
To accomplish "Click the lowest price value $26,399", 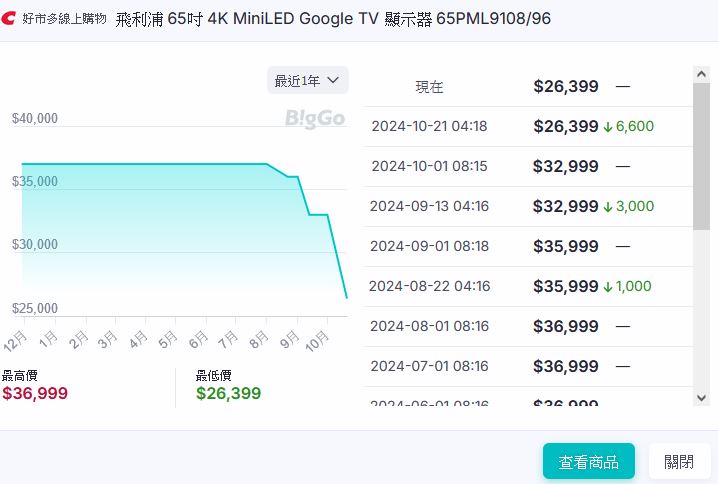I will click(228, 394).
